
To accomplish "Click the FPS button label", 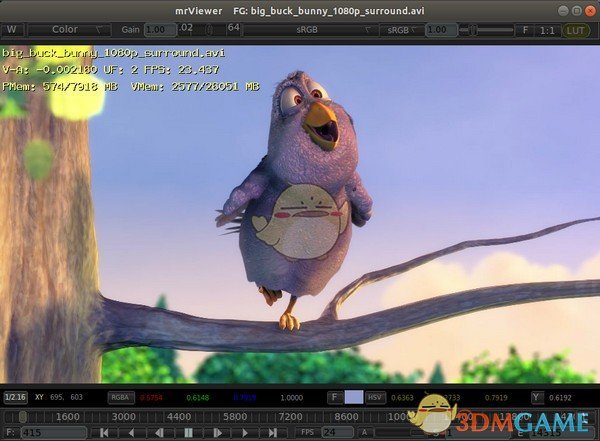I will tap(307, 433).
